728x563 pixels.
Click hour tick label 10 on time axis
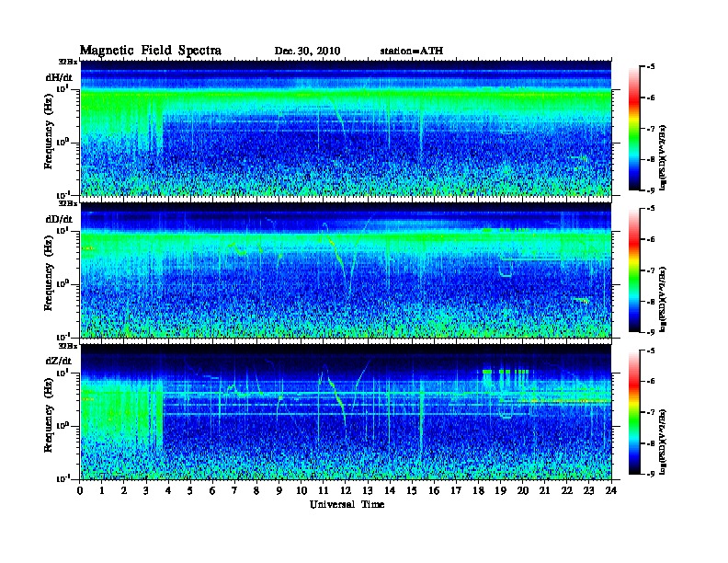point(301,490)
